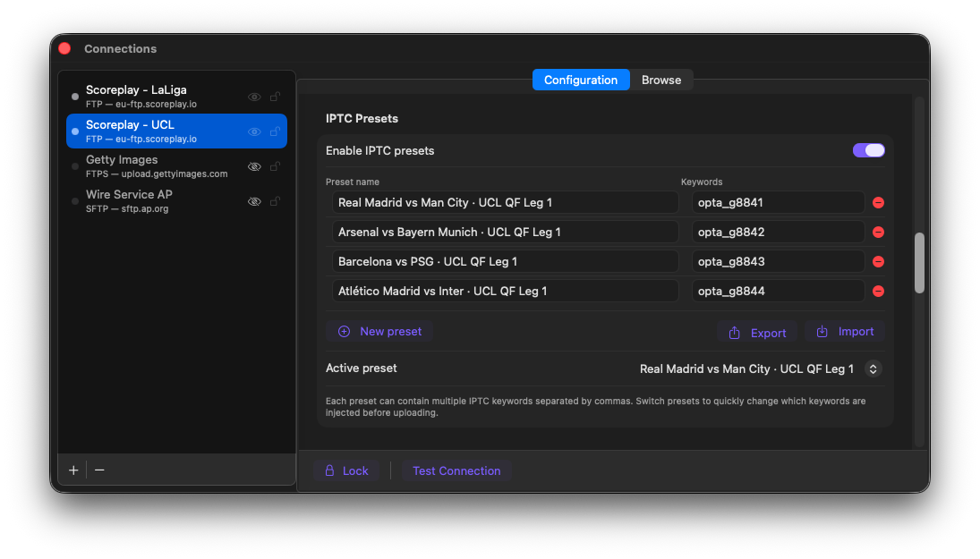Edit the Barcelona vs PSG preset name
This screenshot has height=559, width=980.
pyautogui.click(x=505, y=262)
